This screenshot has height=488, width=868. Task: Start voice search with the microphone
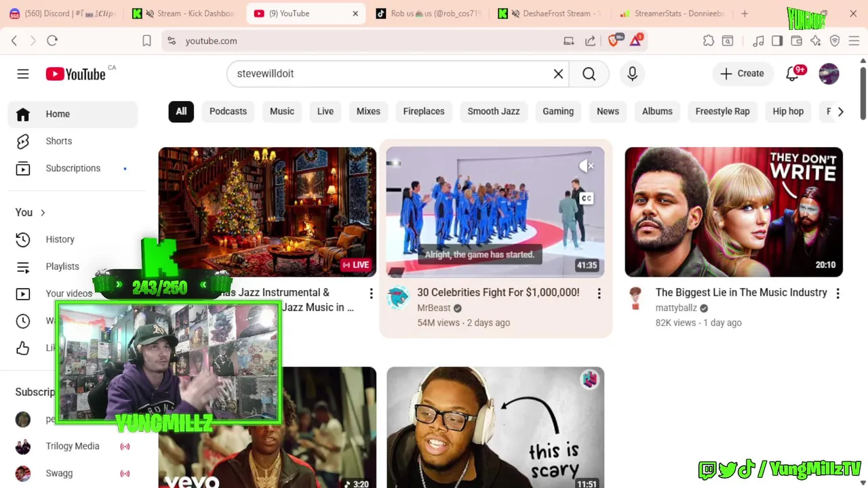tap(632, 74)
